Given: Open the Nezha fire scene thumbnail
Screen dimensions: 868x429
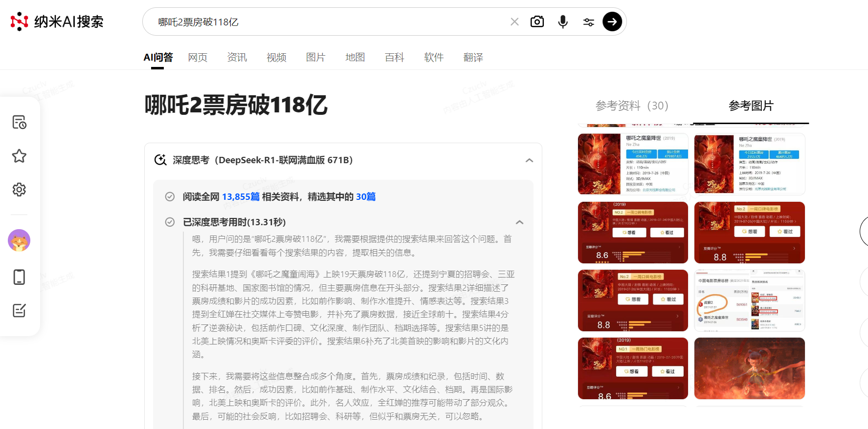Looking at the screenshot, I should point(749,368).
